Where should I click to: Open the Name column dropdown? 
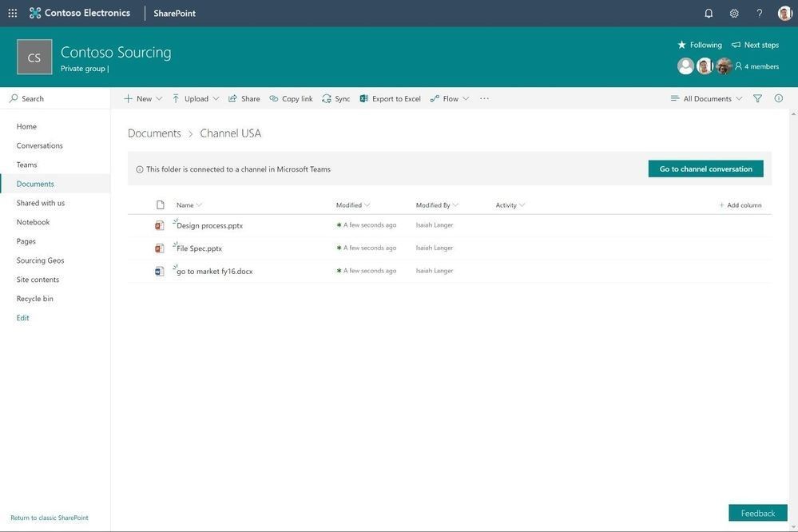tap(189, 205)
